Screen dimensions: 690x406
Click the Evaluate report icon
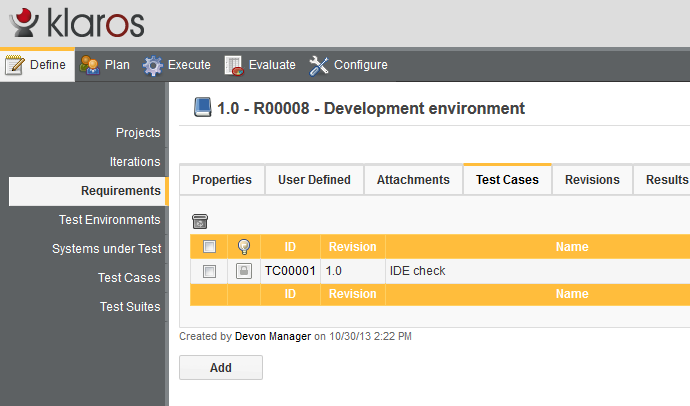[234, 65]
